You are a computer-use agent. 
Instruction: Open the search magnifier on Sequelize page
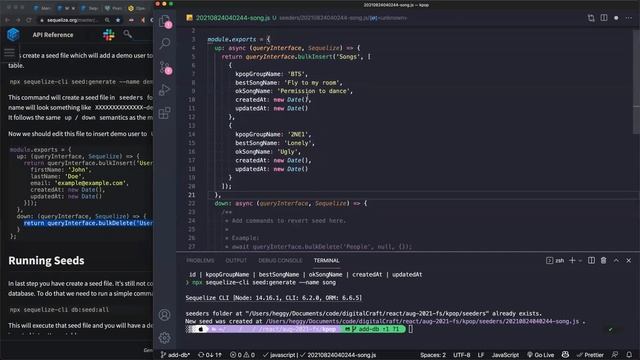click(x=127, y=34)
